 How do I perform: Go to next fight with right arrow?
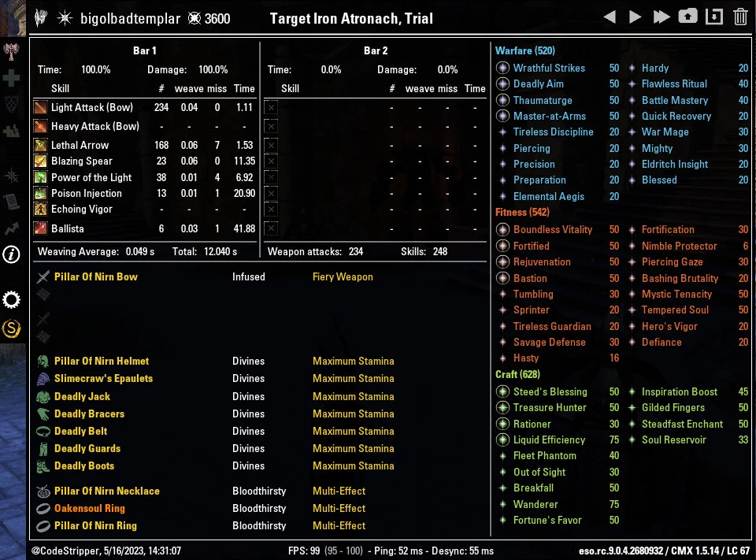[635, 17]
